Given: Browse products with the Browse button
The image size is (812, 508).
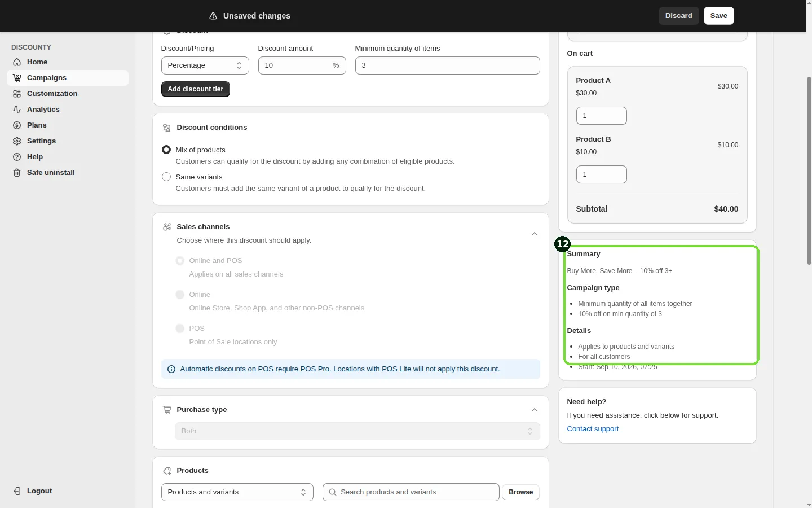Looking at the screenshot, I should coord(521,492).
